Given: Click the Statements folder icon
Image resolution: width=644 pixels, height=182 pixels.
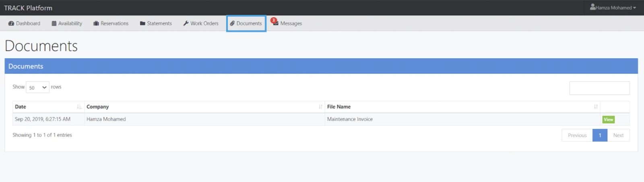Looking at the screenshot, I should (x=142, y=23).
